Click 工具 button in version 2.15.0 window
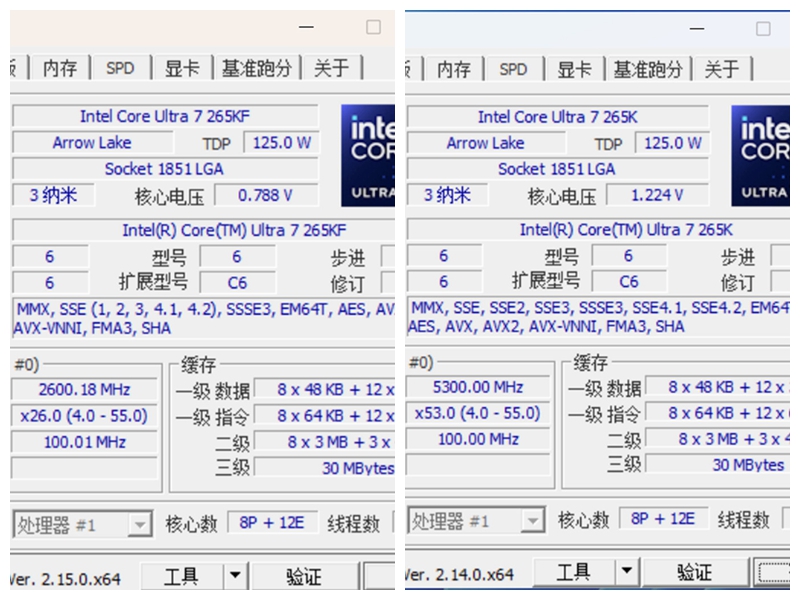 pyautogui.click(x=181, y=577)
